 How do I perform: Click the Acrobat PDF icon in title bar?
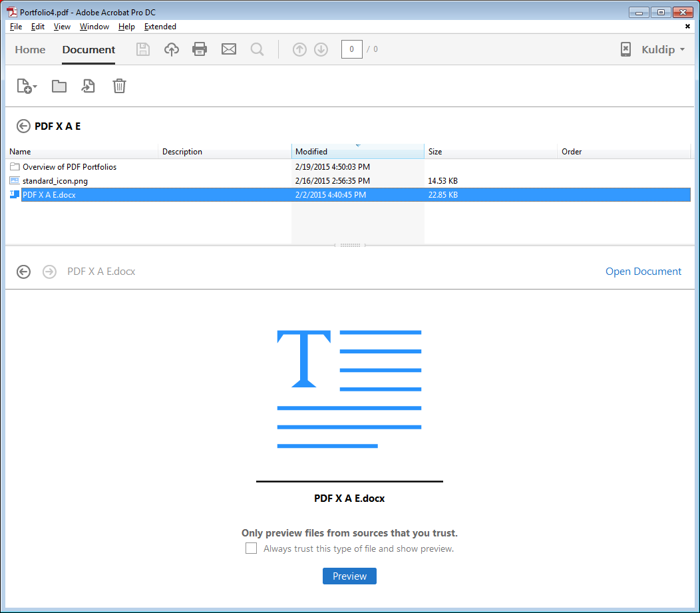pyautogui.click(x=11, y=12)
